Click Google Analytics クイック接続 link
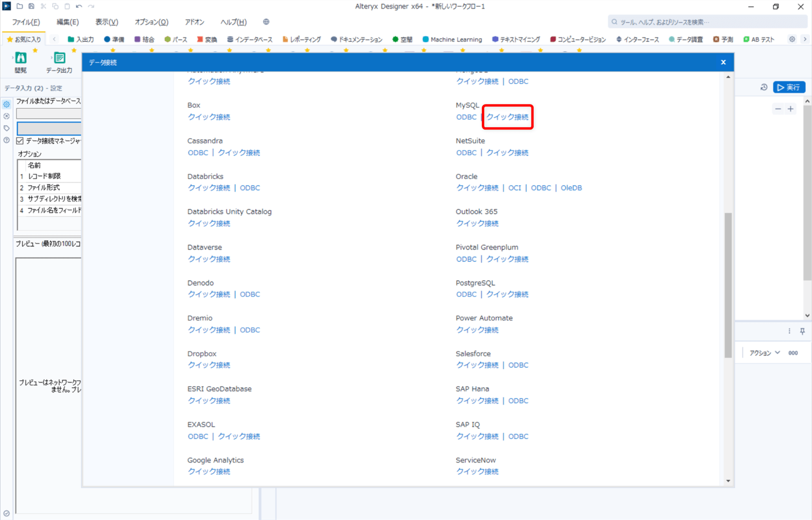Viewport: 812px width, 520px height. (x=209, y=471)
